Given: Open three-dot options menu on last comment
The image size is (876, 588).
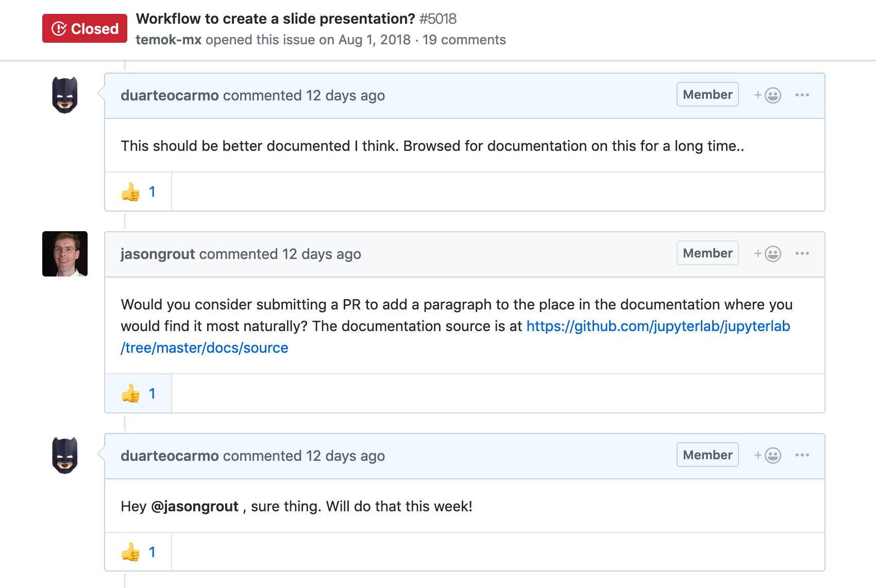Looking at the screenshot, I should point(802,456).
